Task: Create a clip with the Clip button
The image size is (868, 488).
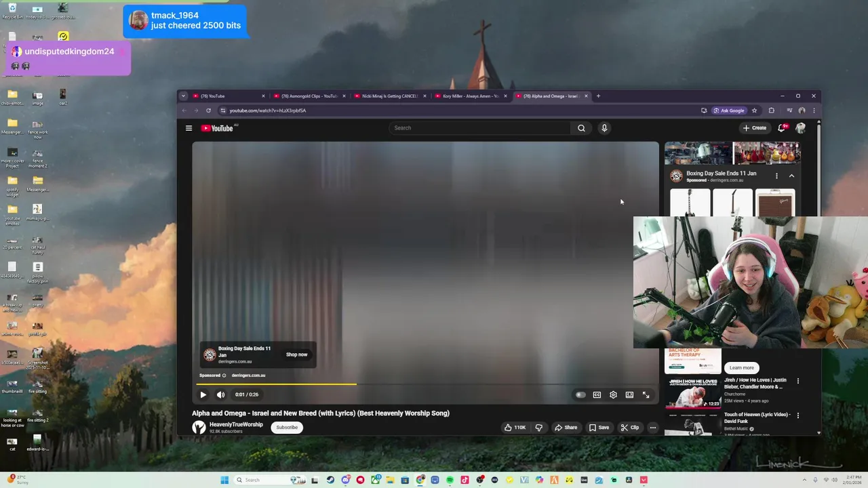Action: pyautogui.click(x=630, y=427)
